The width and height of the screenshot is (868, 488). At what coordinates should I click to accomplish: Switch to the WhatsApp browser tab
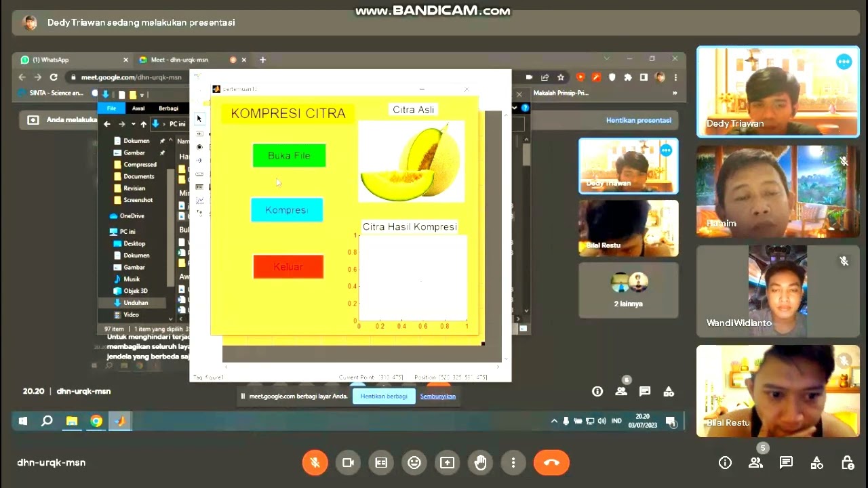click(73, 60)
